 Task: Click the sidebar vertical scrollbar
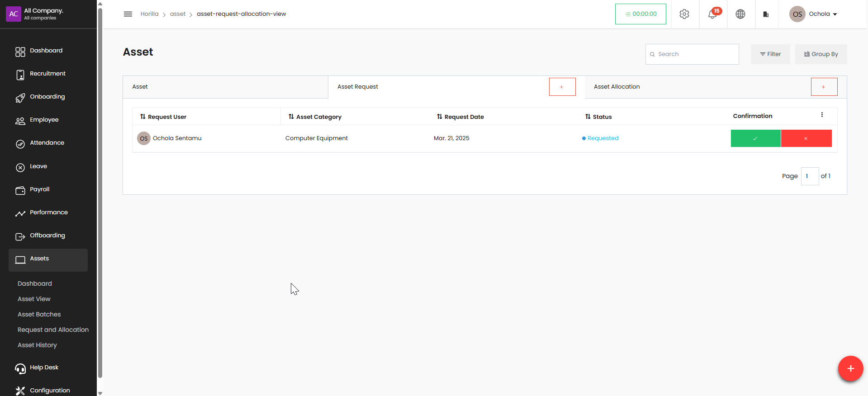click(100, 192)
